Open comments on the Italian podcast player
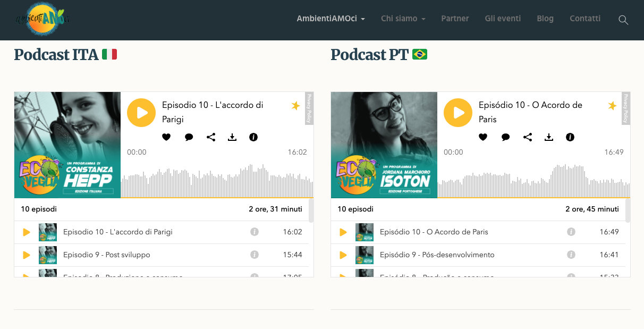The image size is (644, 329). [189, 137]
